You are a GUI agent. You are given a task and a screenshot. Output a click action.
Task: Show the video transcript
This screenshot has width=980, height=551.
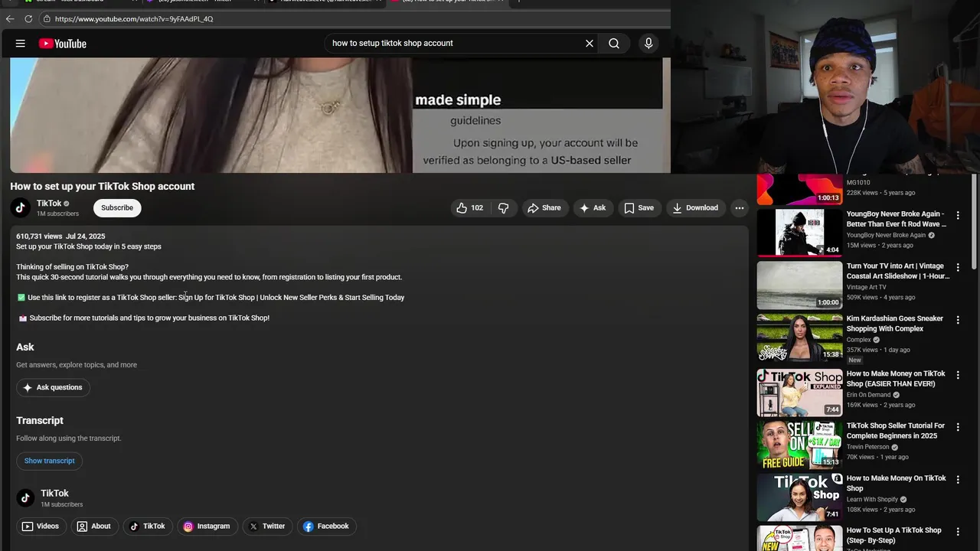50,461
